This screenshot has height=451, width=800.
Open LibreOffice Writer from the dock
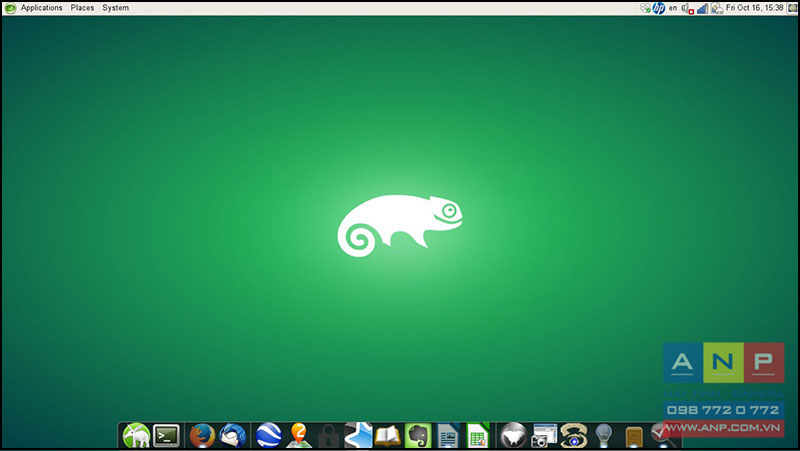pos(448,436)
